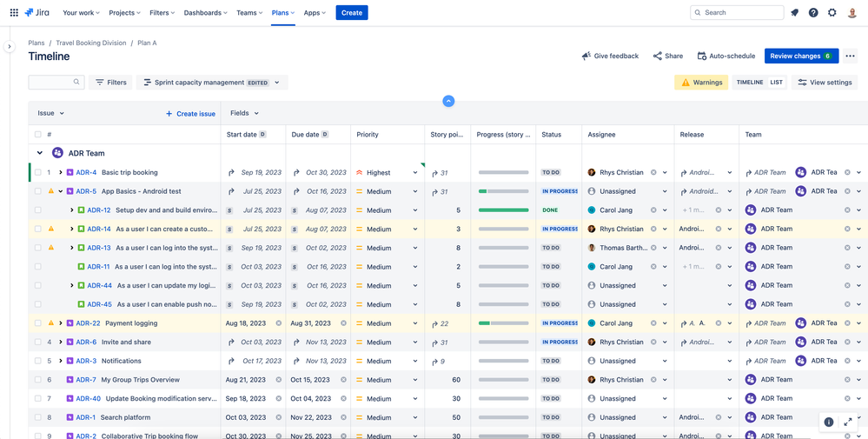Image resolution: width=868 pixels, height=439 pixels.
Task: Click the Review changes button
Action: [x=800, y=57]
